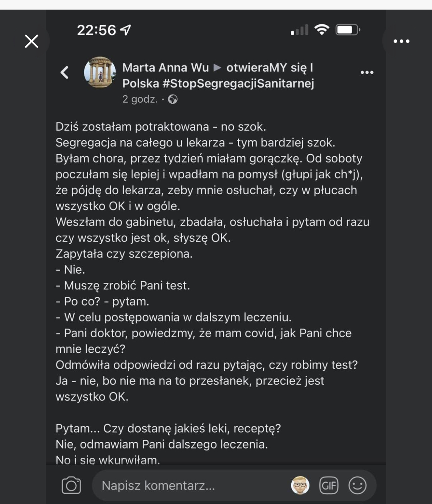Open the Marta Anna Wu profile name

tap(165, 68)
